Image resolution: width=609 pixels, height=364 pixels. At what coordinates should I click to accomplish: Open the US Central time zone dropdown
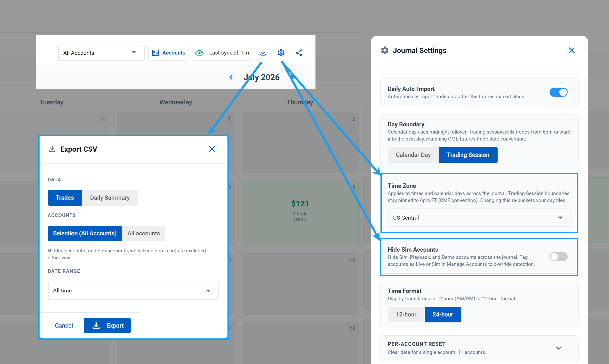[479, 218]
